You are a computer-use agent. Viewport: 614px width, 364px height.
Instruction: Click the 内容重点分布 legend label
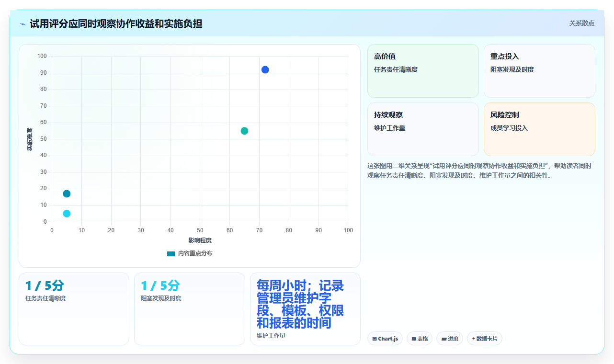tap(195, 253)
